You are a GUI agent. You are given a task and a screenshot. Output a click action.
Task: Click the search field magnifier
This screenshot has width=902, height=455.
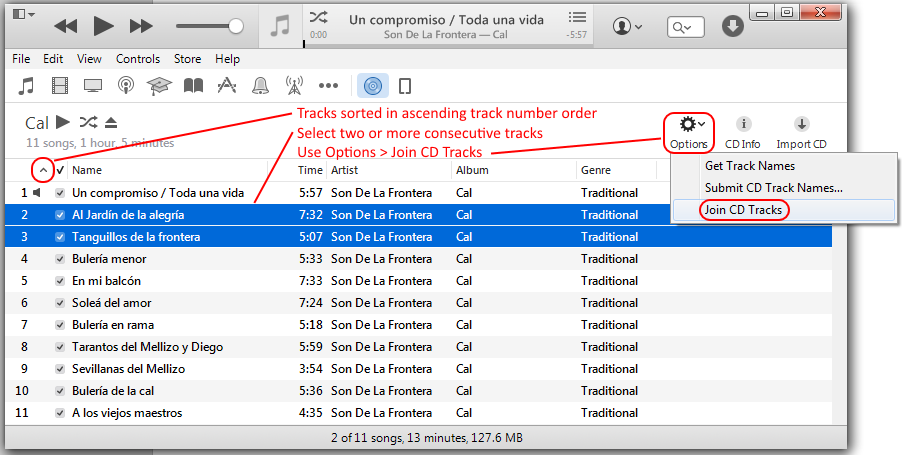click(681, 27)
